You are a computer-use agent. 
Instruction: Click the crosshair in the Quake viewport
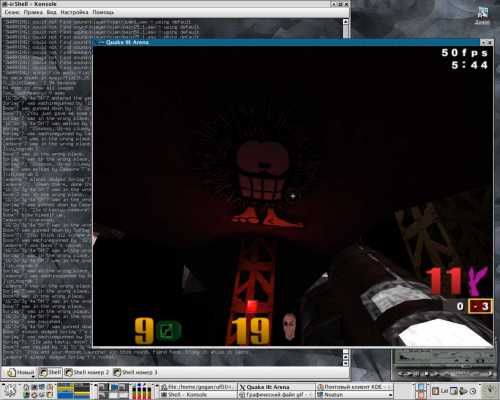[293, 196]
